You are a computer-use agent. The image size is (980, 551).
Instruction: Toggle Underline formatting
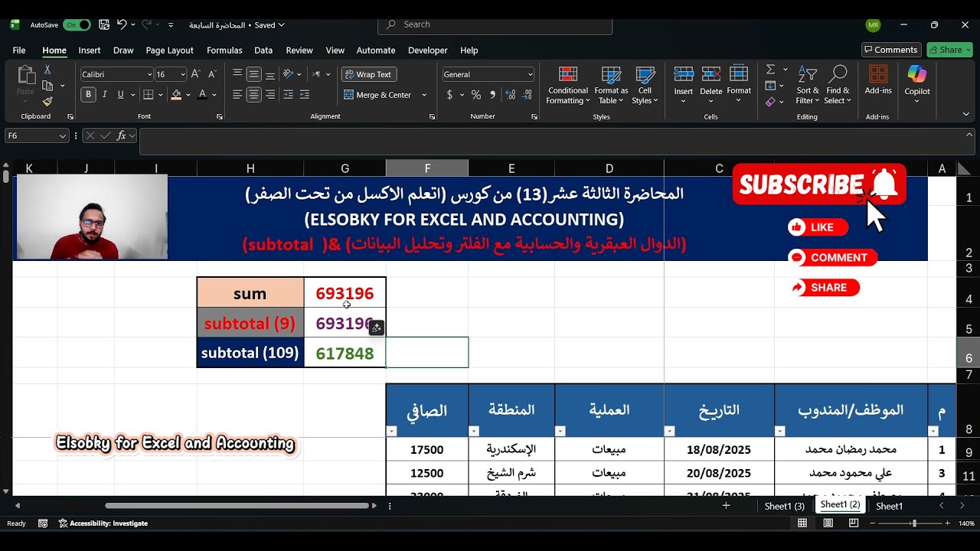click(x=121, y=95)
